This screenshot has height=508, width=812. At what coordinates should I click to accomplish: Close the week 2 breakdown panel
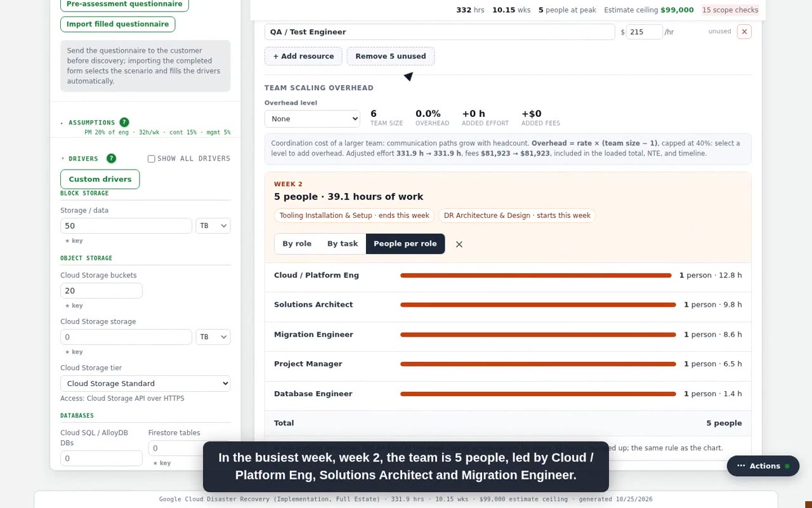[459, 244]
